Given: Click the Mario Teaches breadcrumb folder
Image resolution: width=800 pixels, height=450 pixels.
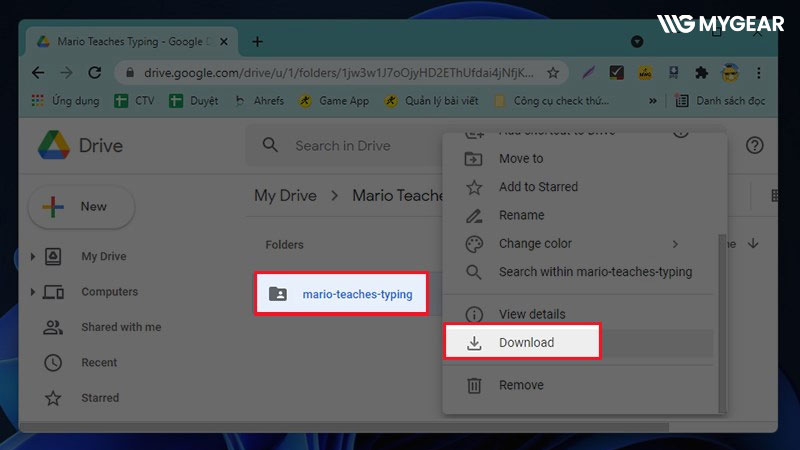Looking at the screenshot, I should click(397, 195).
